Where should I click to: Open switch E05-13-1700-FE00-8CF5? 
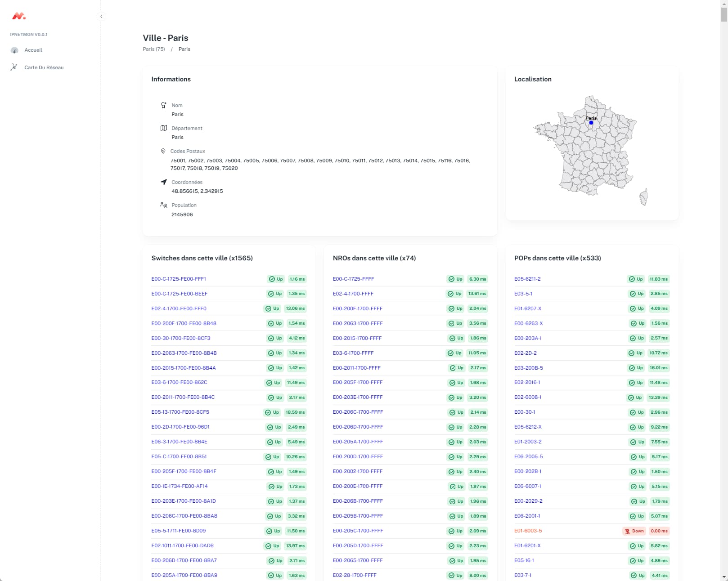click(180, 412)
